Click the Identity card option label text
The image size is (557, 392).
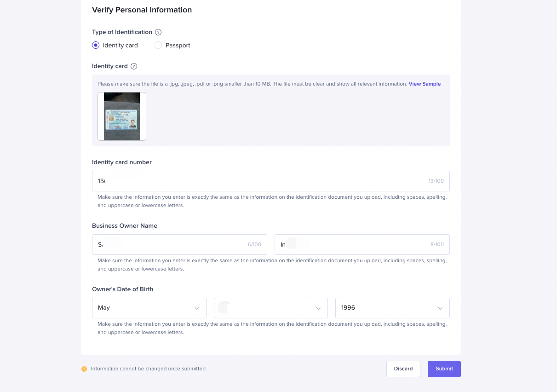pyautogui.click(x=120, y=46)
